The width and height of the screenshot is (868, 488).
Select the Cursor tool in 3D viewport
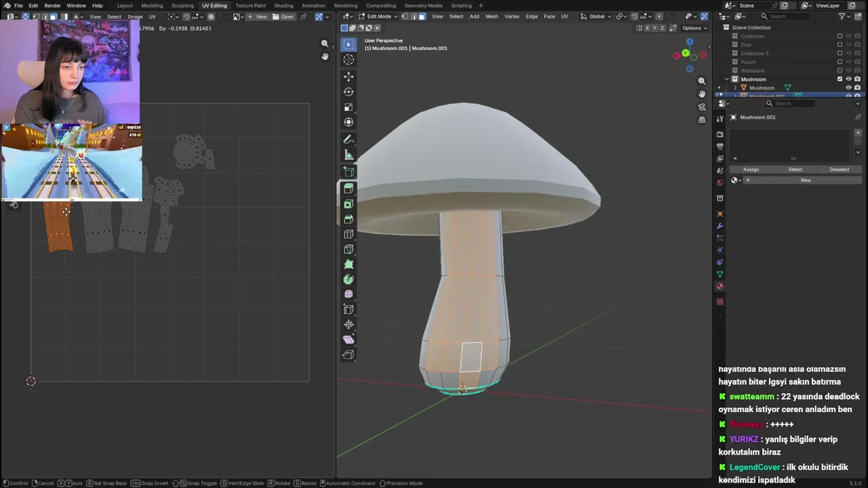(349, 59)
